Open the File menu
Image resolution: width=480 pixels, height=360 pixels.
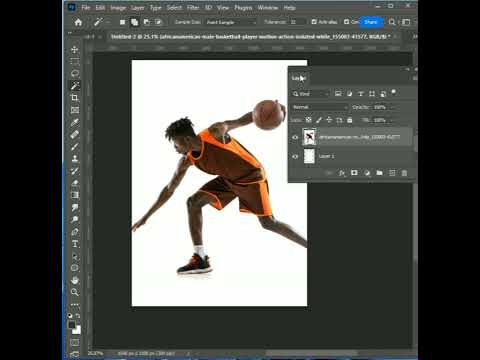click(x=86, y=7)
